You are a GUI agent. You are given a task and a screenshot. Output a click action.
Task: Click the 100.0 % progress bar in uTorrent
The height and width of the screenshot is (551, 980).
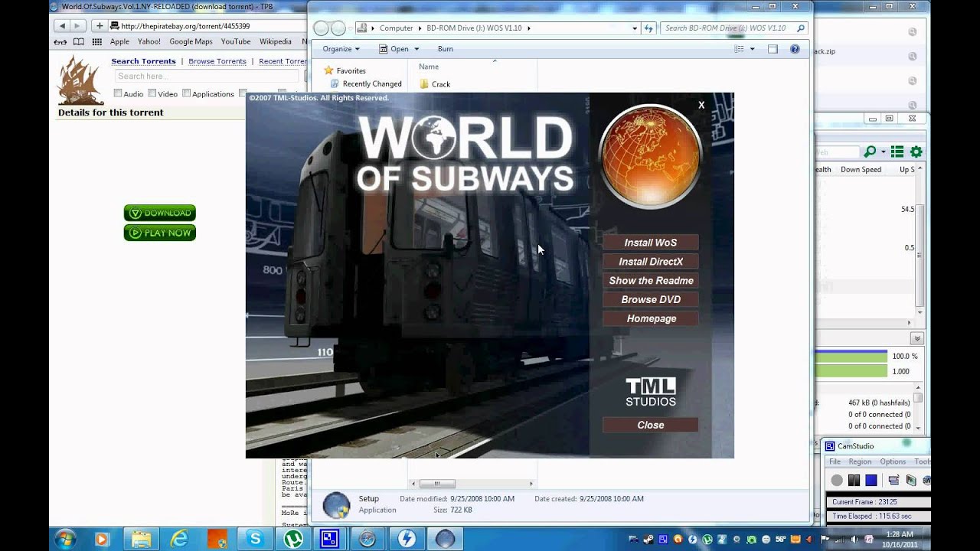[x=851, y=357]
